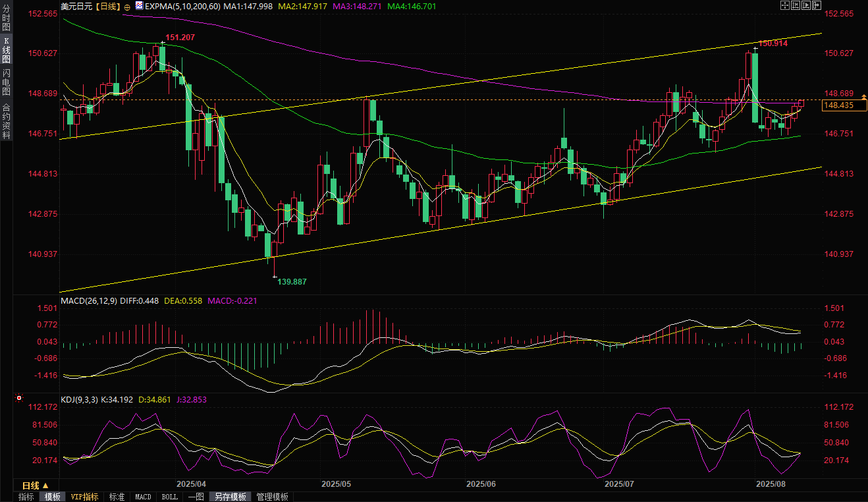Click the 指标 tab in bottom bar
The height and width of the screenshot is (502, 868).
click(x=26, y=497)
